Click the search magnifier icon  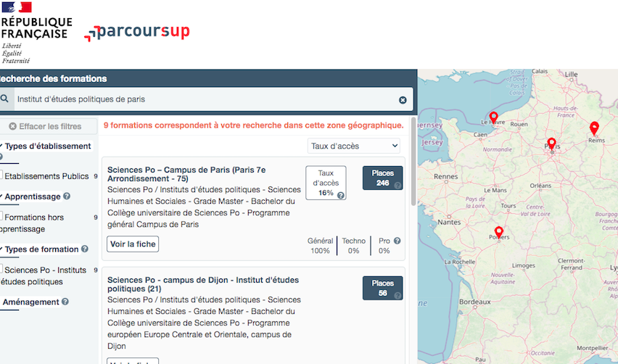4,99
